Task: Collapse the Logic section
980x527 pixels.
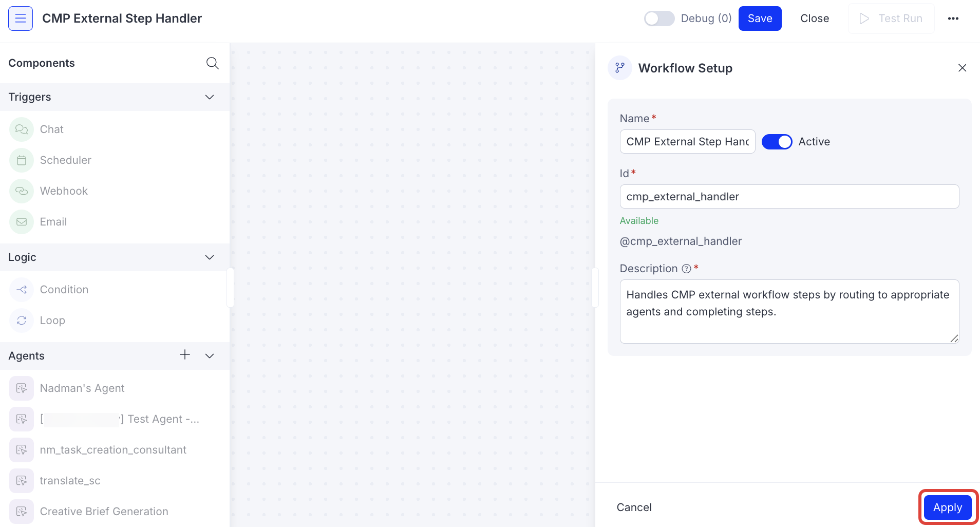Action: coord(209,257)
